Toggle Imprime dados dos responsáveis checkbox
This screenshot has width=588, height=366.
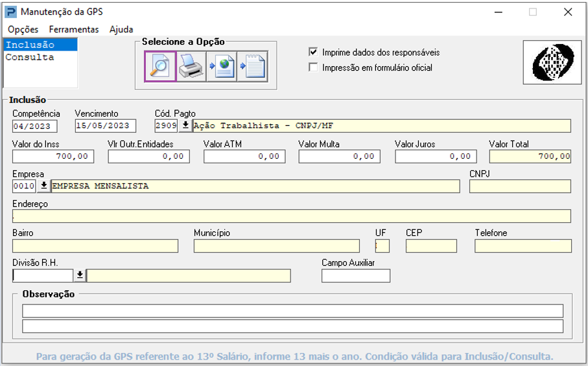[x=313, y=52]
